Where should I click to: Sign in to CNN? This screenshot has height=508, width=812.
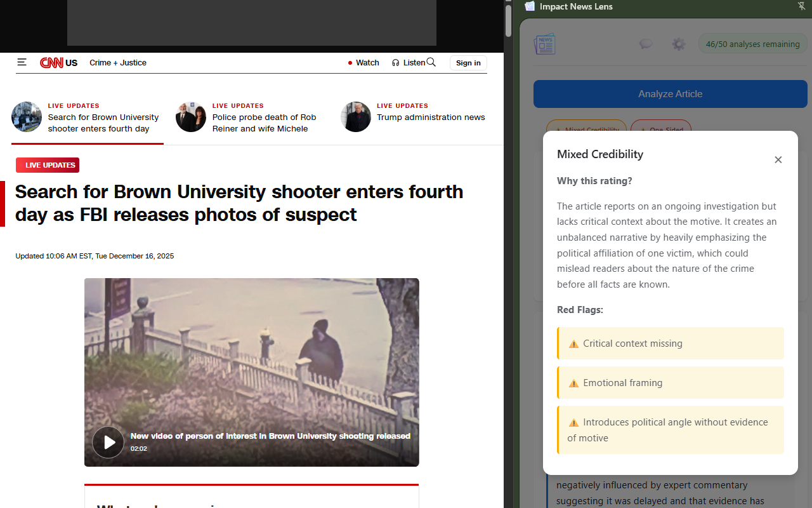468,63
